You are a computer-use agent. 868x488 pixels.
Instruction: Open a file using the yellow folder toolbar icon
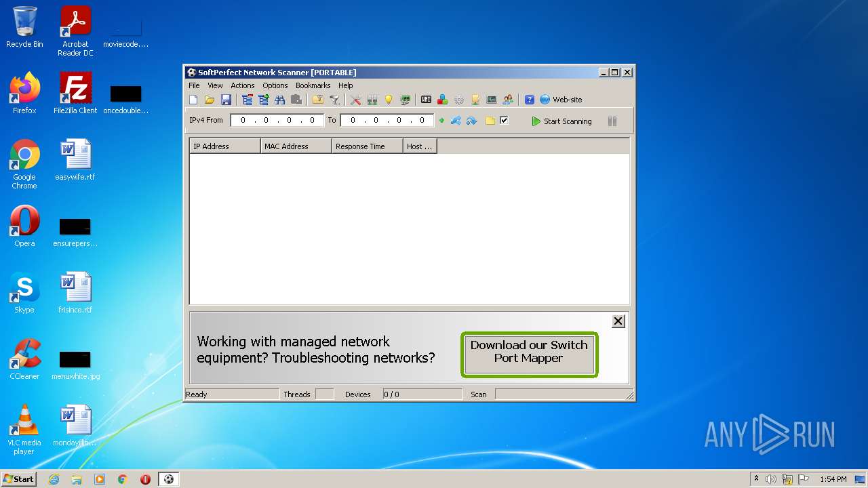pyautogui.click(x=210, y=100)
